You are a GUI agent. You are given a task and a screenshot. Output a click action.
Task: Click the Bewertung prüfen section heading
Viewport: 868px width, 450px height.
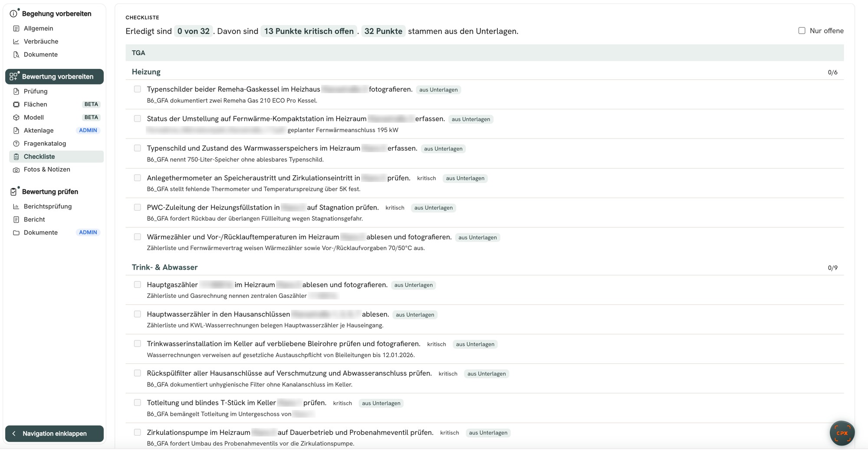click(50, 192)
